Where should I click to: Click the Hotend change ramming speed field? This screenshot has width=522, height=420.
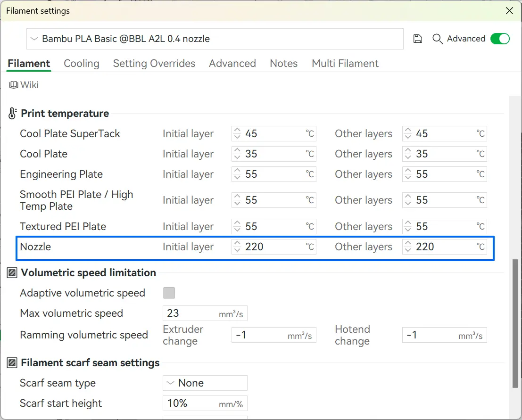pyautogui.click(x=445, y=335)
